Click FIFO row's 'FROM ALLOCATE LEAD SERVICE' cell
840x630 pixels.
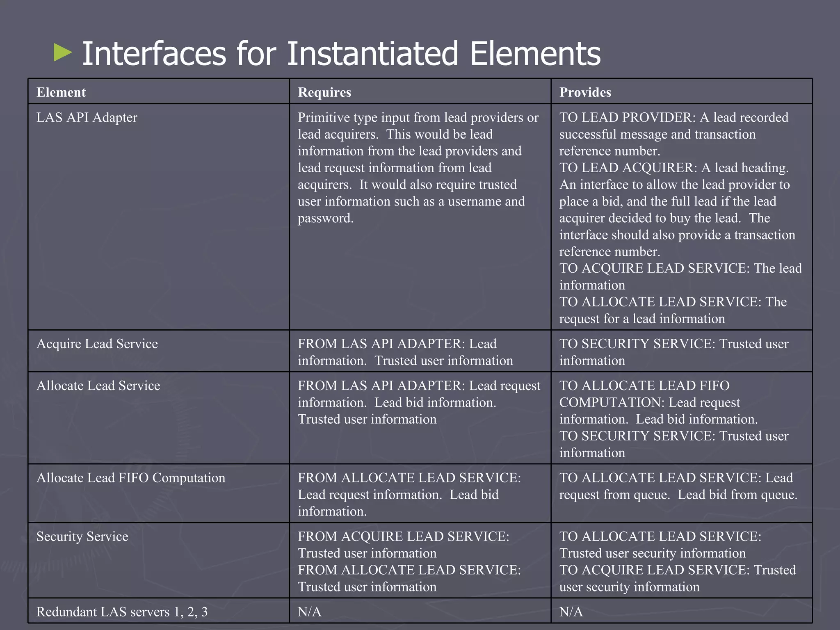pos(420,493)
